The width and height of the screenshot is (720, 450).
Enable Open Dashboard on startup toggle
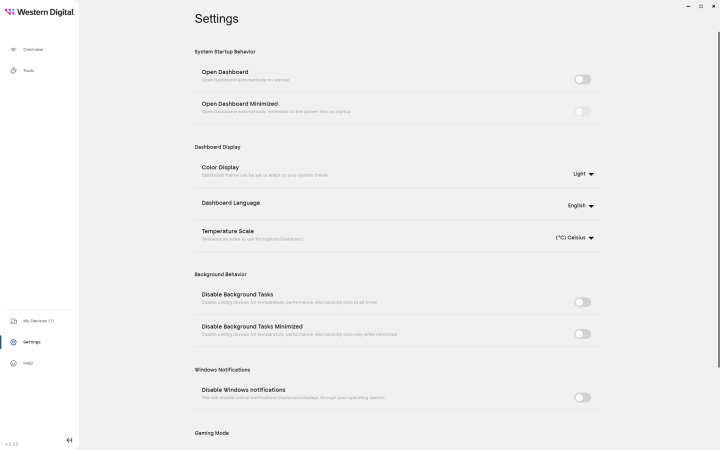pos(582,79)
